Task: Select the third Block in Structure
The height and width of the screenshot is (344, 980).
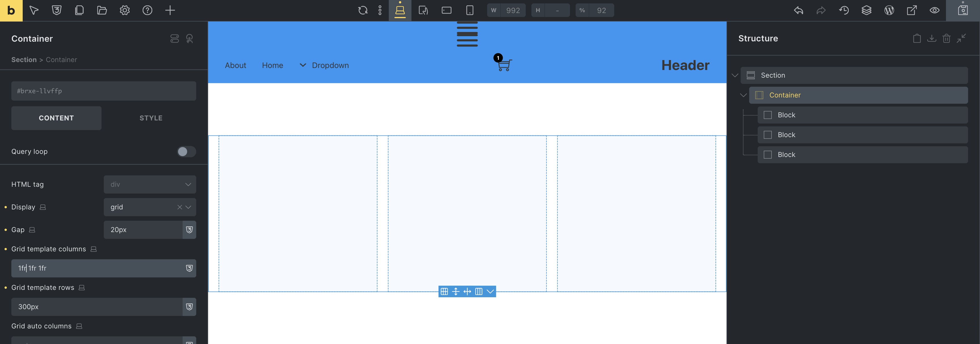Action: pyautogui.click(x=862, y=155)
